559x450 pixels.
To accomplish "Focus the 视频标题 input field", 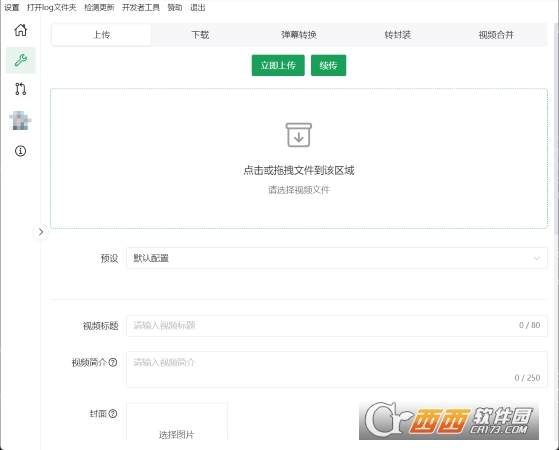I will click(x=337, y=326).
